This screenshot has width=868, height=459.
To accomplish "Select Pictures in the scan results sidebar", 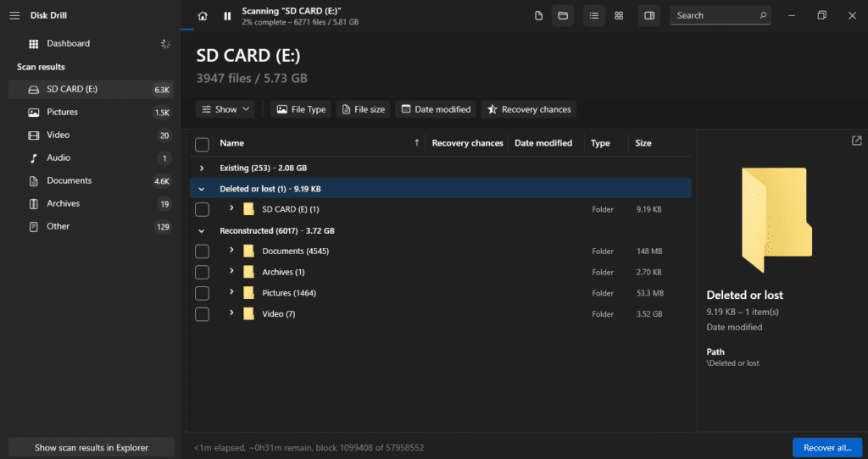I will click(x=62, y=112).
